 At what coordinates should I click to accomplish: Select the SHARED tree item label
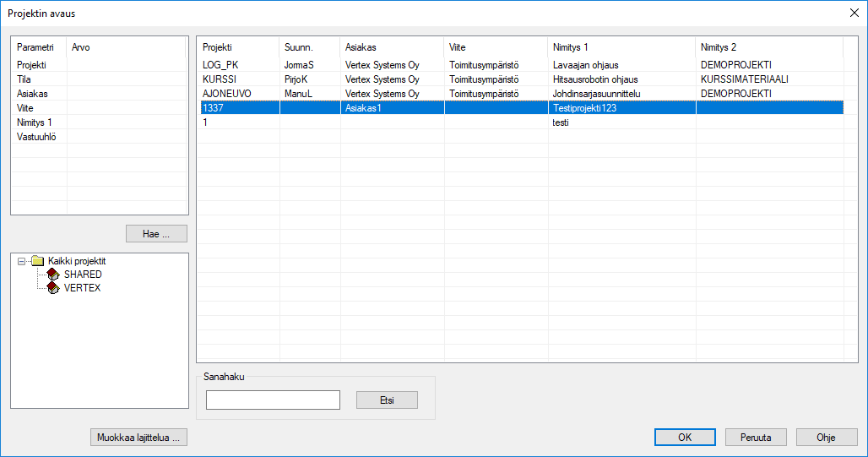point(83,275)
